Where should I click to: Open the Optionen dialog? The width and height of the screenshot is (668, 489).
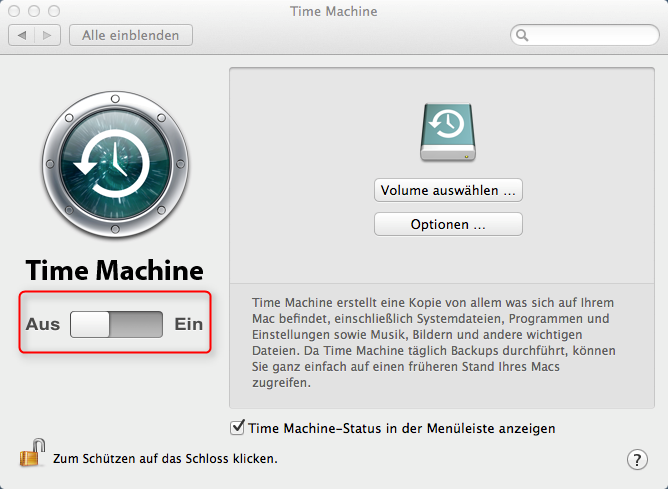448,224
